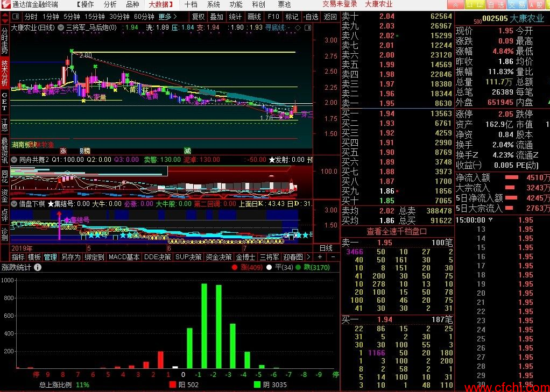
Task: Open 技术分析 in the left sidebar
Action: coord(4,73)
